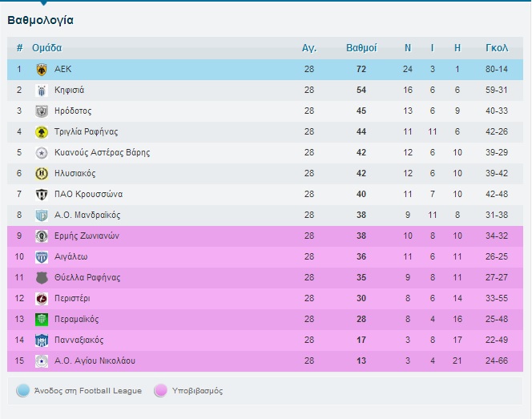This screenshot has height=419, width=532.
Task: Click the Ηλυσιακός round H logo
Action: pos(42,174)
